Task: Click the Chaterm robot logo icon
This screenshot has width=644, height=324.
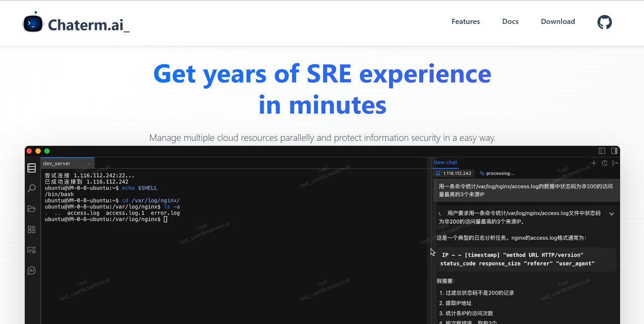Action: [x=33, y=22]
